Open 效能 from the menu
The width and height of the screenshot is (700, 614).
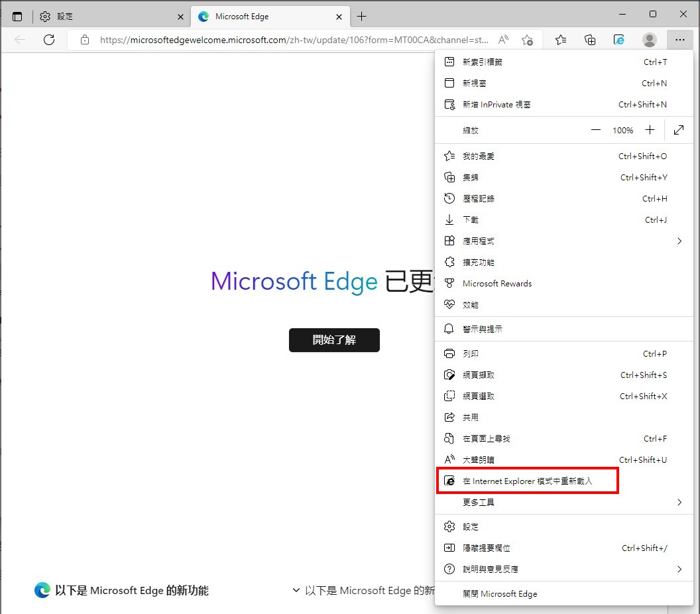(564, 304)
